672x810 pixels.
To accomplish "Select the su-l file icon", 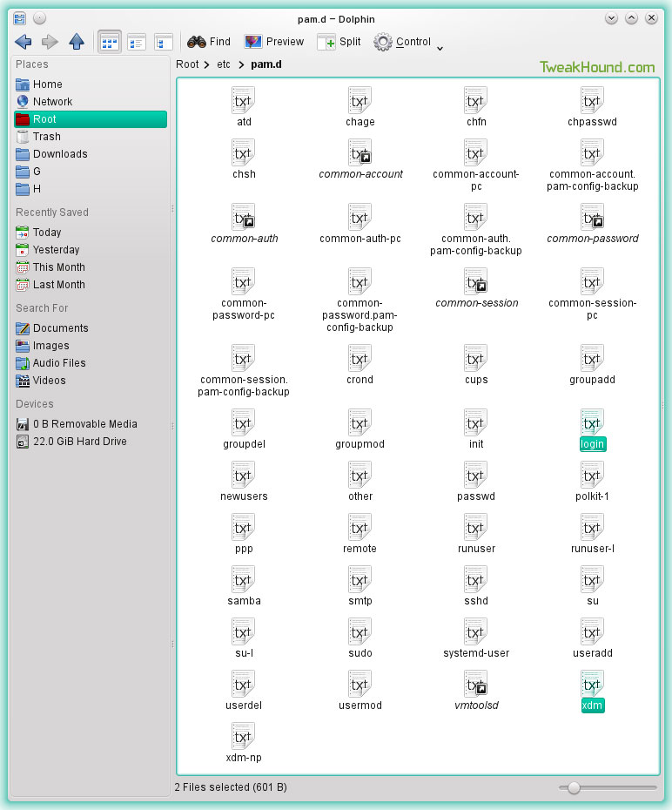I will [x=243, y=632].
